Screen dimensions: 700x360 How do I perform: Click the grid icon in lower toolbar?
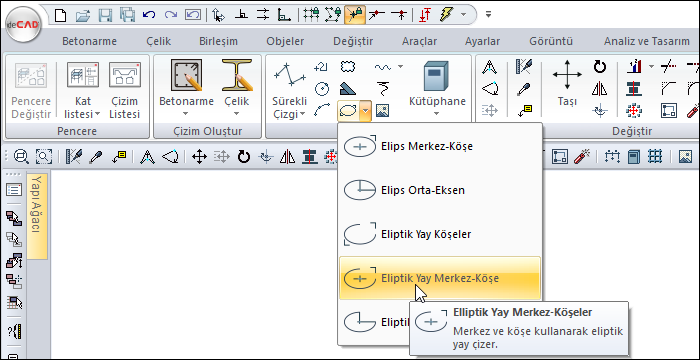pyautogui.click(x=654, y=156)
